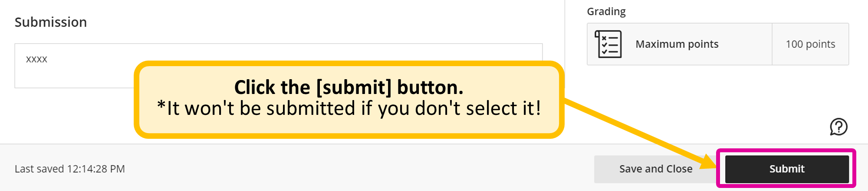Image resolution: width=868 pixels, height=191 pixels.
Task: Click the "100 points" value cell
Action: pyautogui.click(x=810, y=44)
